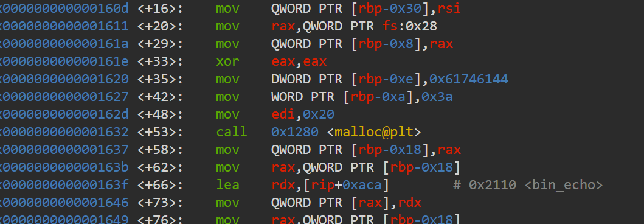Image resolution: width=644 pixels, height=224 pixels.
Task: Click the offset label <+53>
Action: click(160, 132)
